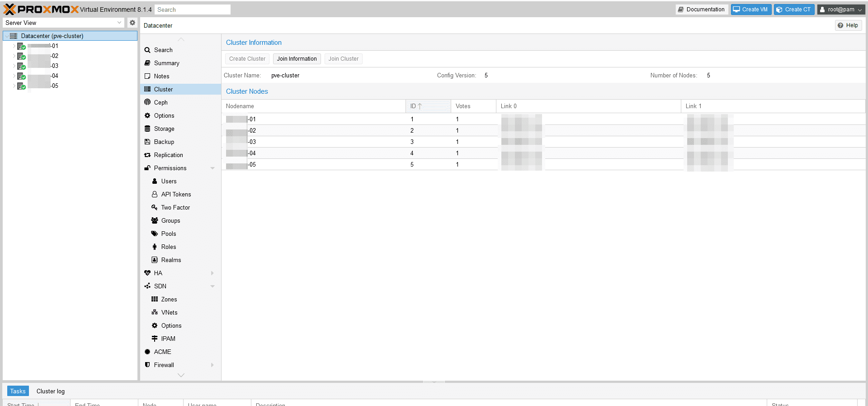
Task: Expand the Firewall submenu arrow
Action: click(212, 365)
